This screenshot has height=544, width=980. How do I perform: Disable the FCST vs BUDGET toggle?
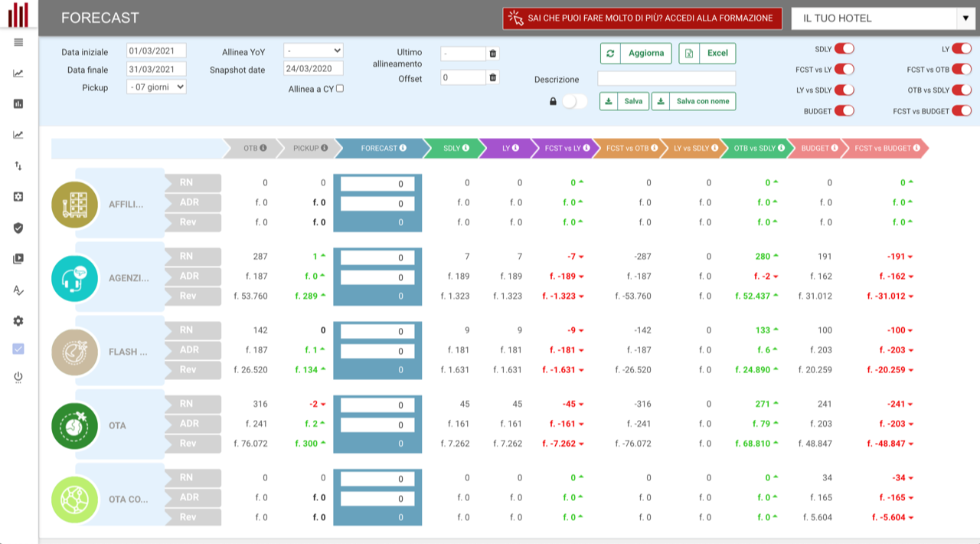click(961, 111)
